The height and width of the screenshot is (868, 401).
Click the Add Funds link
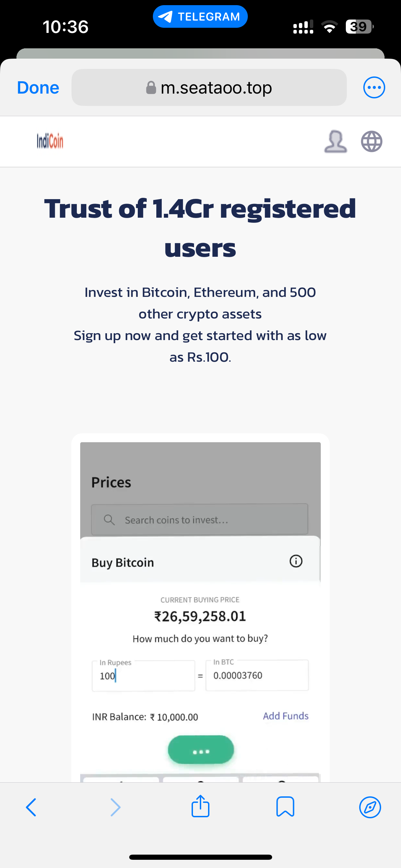286,716
